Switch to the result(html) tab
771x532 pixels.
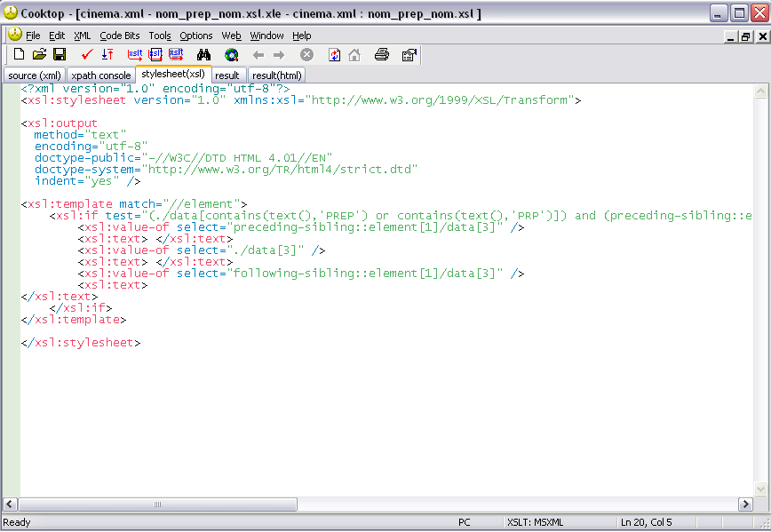click(277, 75)
